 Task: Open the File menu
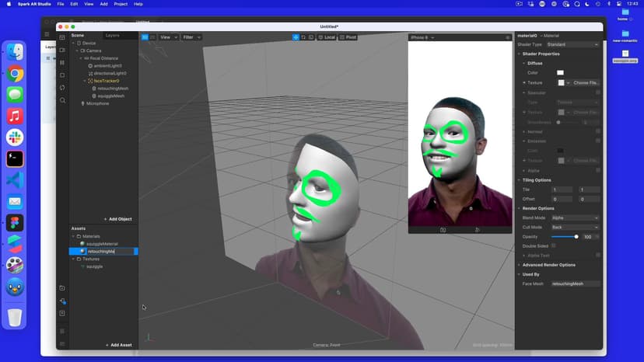[61, 4]
